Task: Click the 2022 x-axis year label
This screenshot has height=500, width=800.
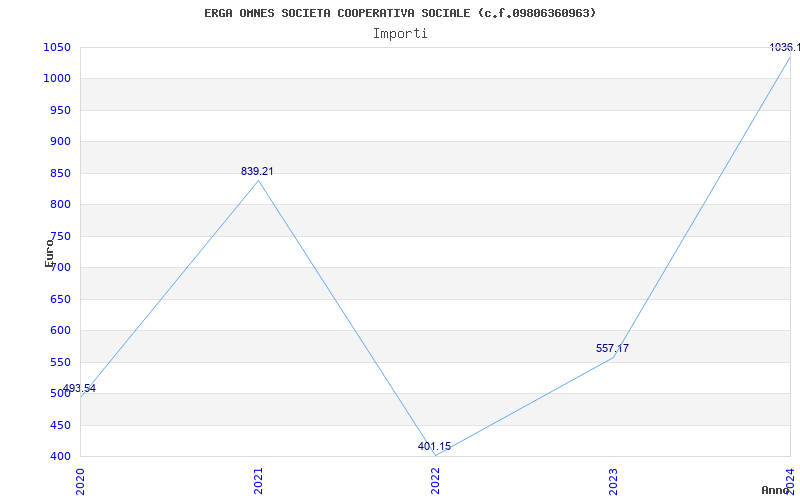Action: pos(435,481)
